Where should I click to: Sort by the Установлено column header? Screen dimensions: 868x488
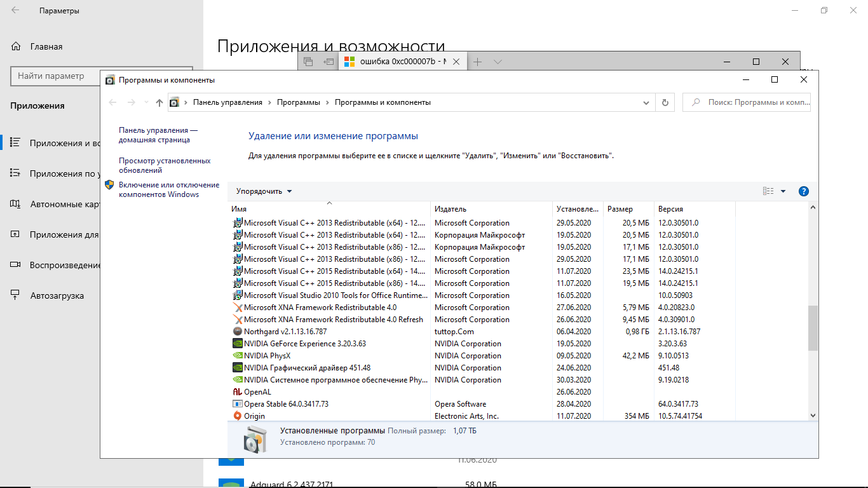click(578, 209)
